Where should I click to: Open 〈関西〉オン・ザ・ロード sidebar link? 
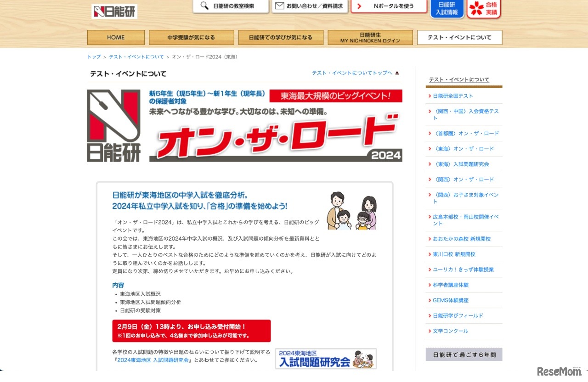pyautogui.click(x=464, y=180)
